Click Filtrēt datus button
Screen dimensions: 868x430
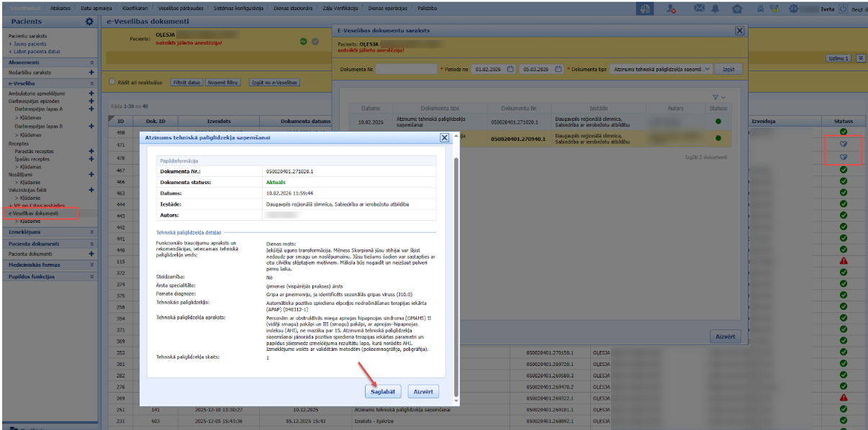[x=186, y=83]
